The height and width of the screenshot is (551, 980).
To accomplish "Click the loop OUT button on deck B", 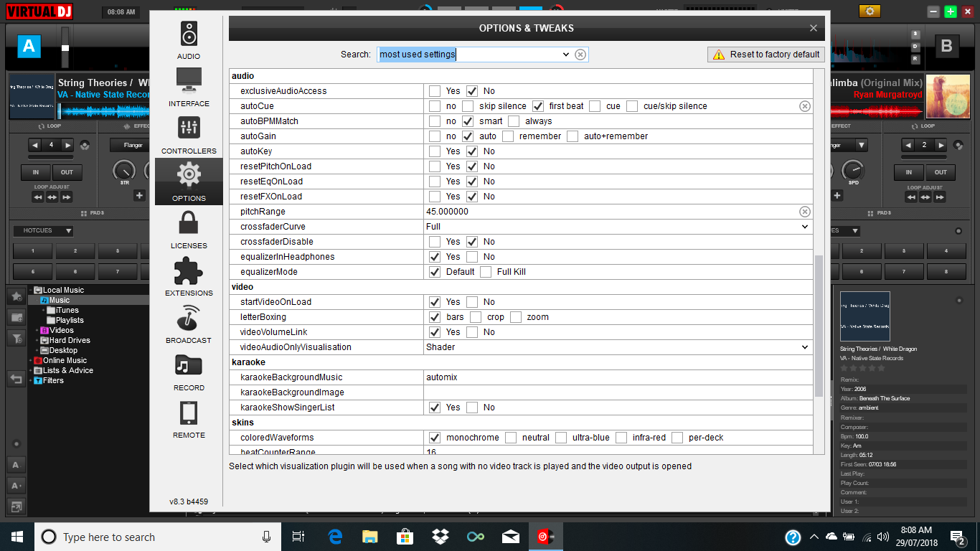I will [941, 172].
